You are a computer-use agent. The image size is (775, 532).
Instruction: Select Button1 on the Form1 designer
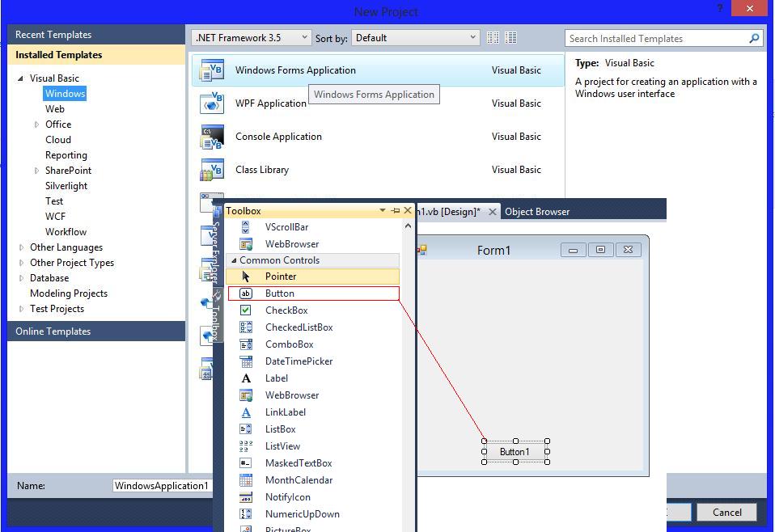(x=515, y=451)
